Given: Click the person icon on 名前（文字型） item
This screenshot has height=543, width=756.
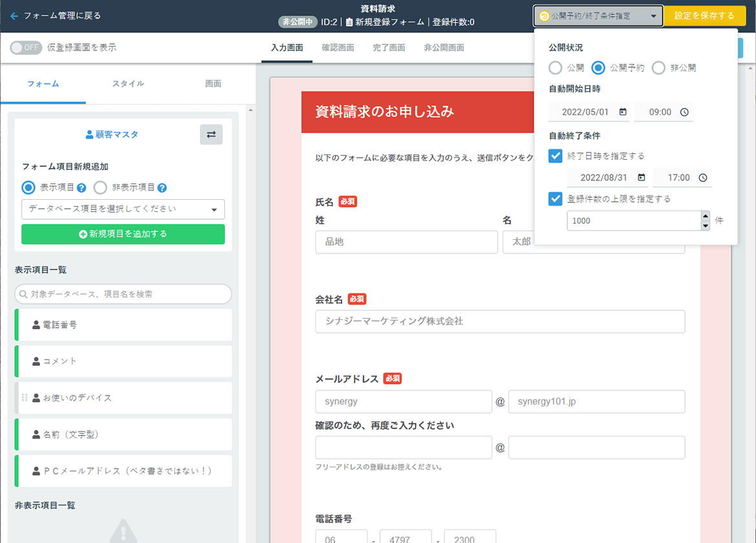Looking at the screenshot, I should (x=36, y=434).
